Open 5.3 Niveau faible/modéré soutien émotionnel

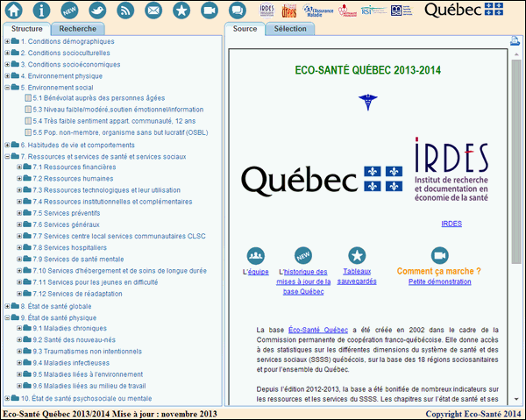click(x=118, y=110)
